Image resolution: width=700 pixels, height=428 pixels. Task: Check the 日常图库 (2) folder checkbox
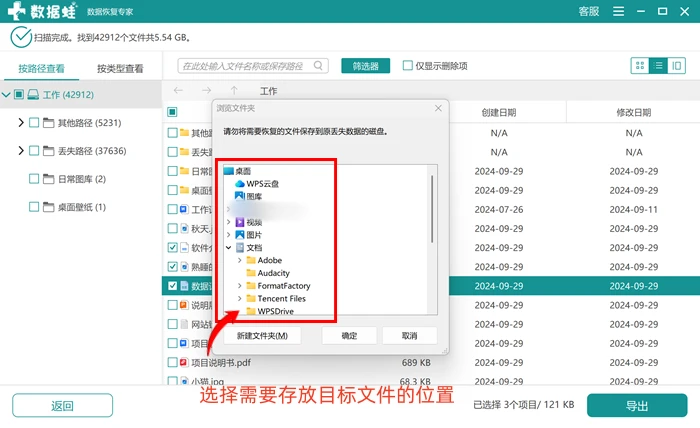pos(34,179)
